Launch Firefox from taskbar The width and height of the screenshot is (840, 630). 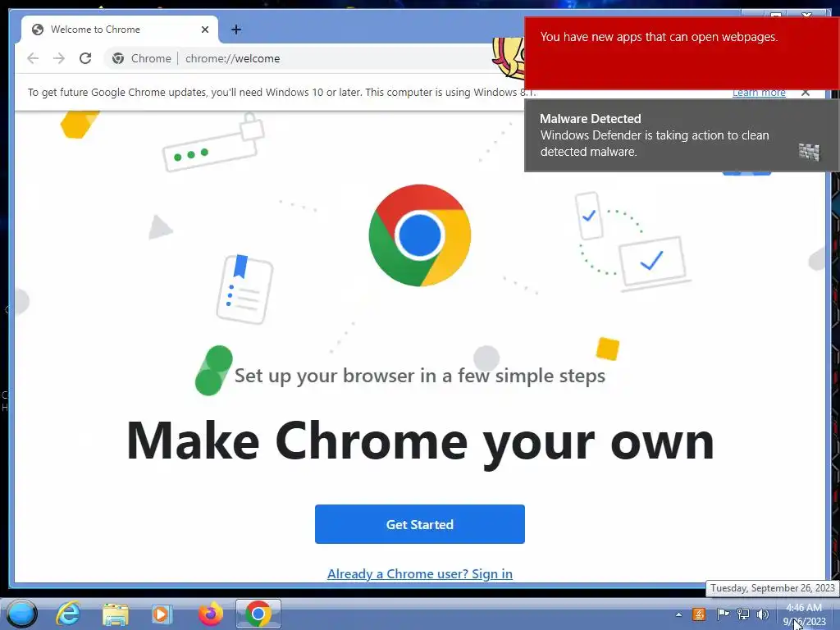pyautogui.click(x=211, y=614)
